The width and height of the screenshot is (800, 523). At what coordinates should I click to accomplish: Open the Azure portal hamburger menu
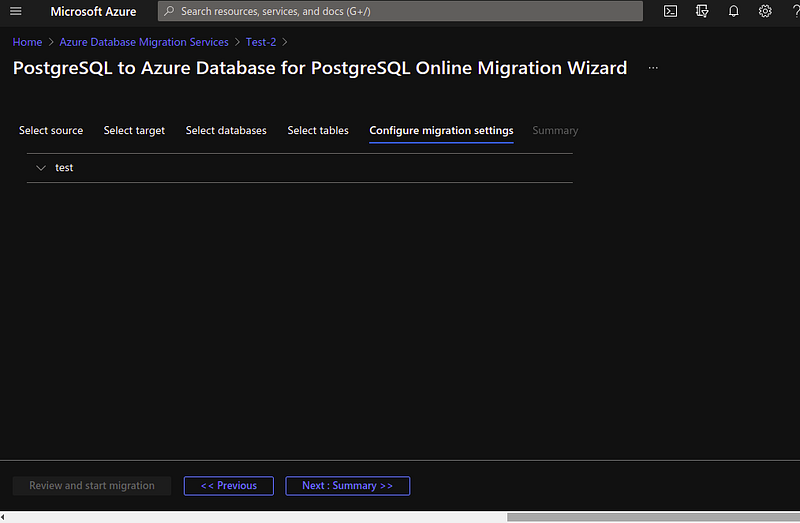[16, 11]
